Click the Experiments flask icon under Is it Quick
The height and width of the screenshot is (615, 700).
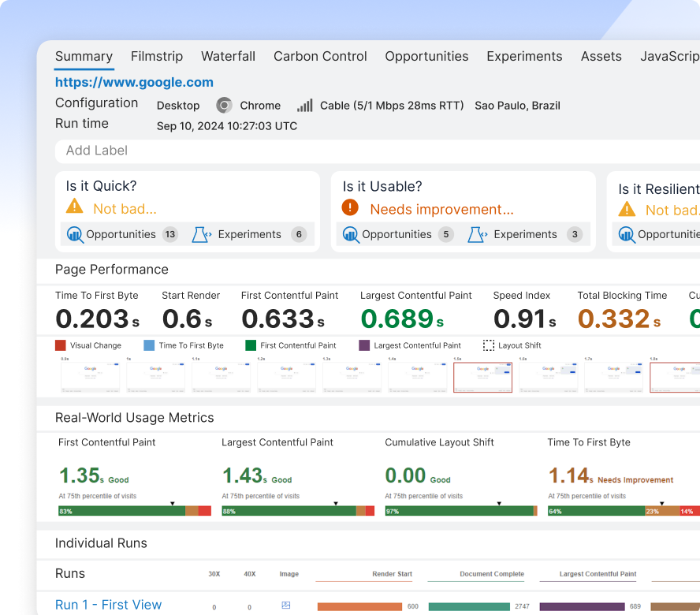(x=201, y=234)
